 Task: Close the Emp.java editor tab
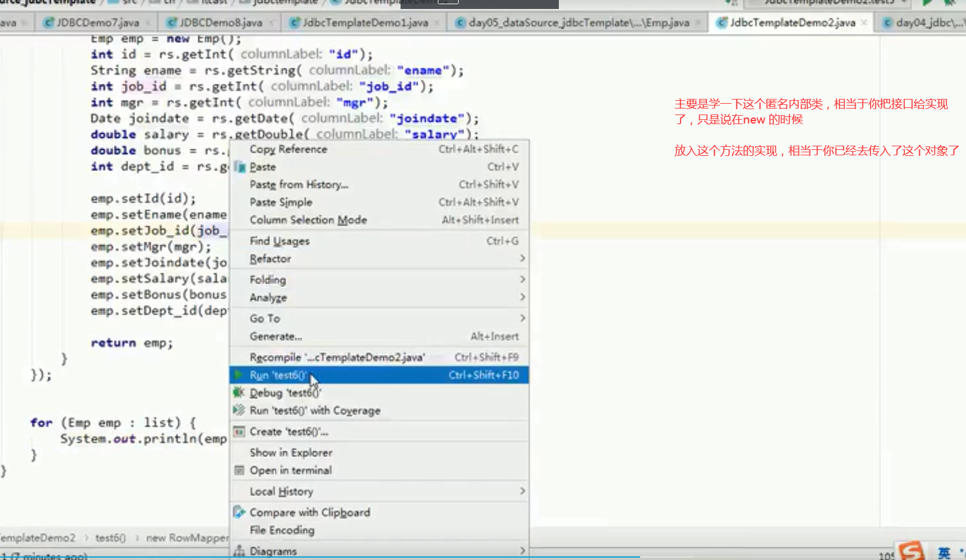(699, 23)
